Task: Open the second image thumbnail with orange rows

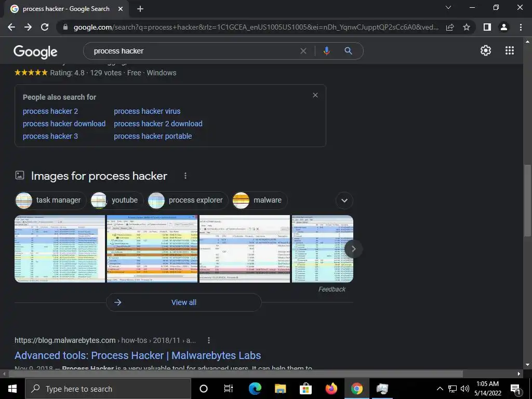Action: click(x=152, y=249)
